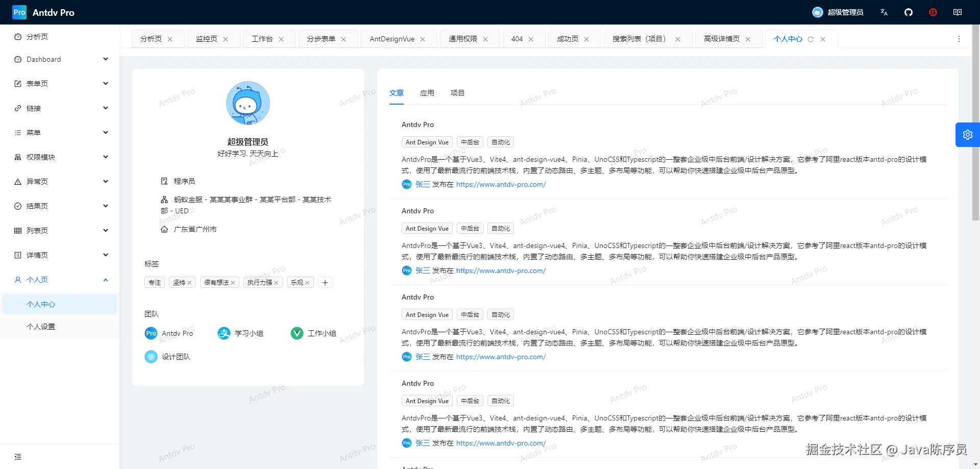Close the 高级详情页 tab
Viewport: 980px width, 469px height.
[x=748, y=39]
